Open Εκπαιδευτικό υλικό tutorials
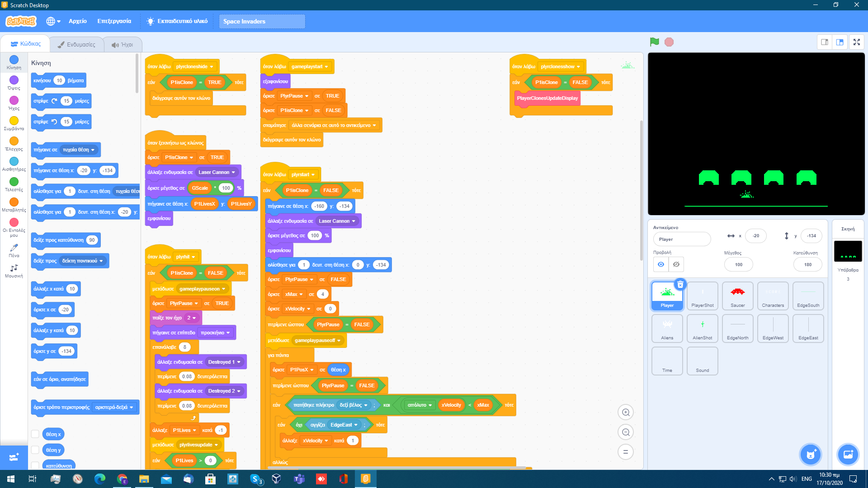This screenshot has height=488, width=868. point(177,21)
